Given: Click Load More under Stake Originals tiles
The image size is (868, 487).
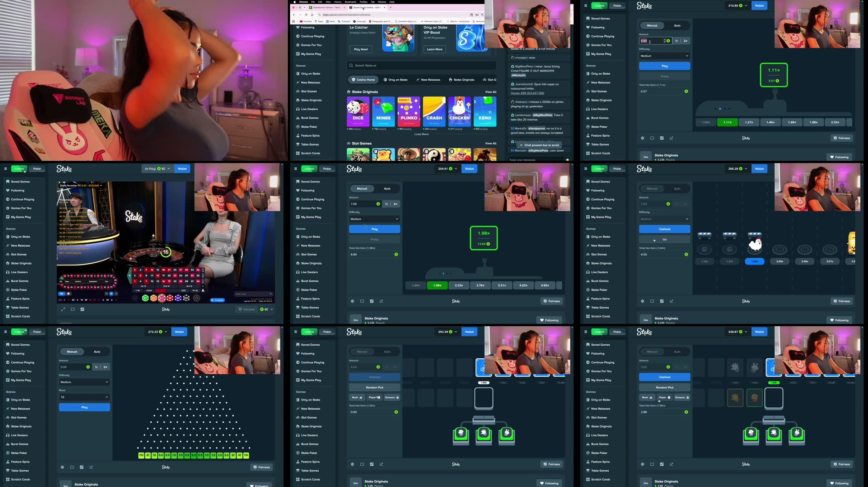Looking at the screenshot, I should tap(421, 134).
